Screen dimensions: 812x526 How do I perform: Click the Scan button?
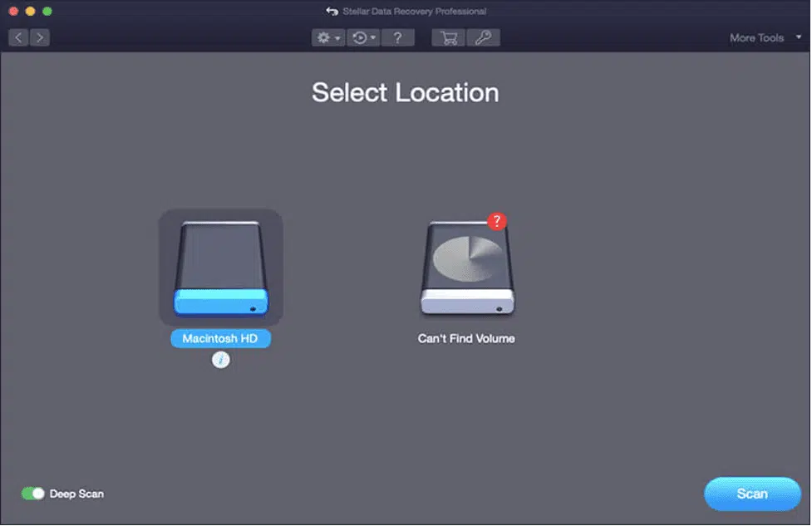coord(751,494)
